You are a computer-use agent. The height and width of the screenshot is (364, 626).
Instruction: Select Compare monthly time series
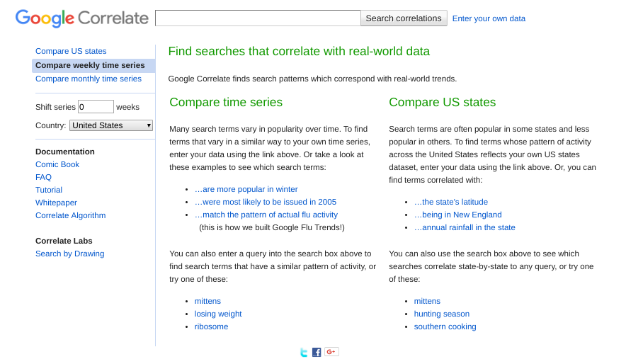tap(89, 79)
